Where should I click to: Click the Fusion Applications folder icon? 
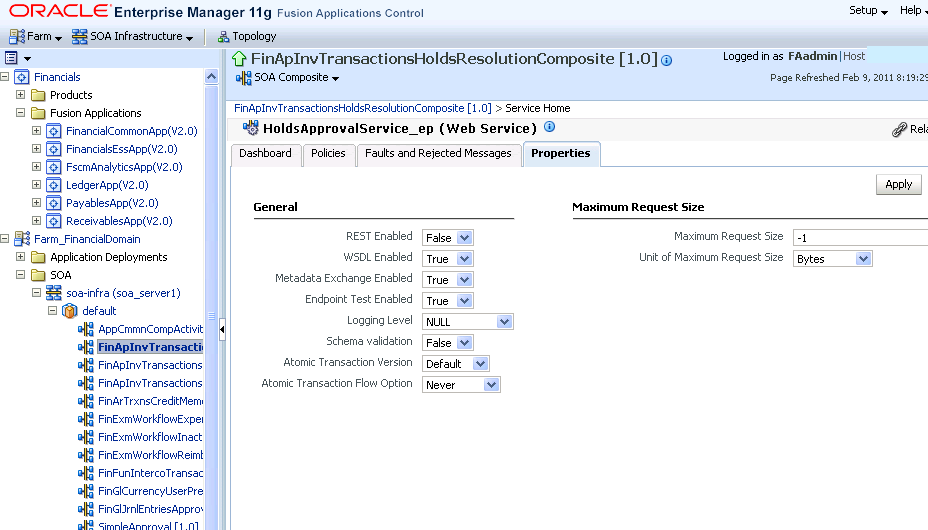coord(38,113)
